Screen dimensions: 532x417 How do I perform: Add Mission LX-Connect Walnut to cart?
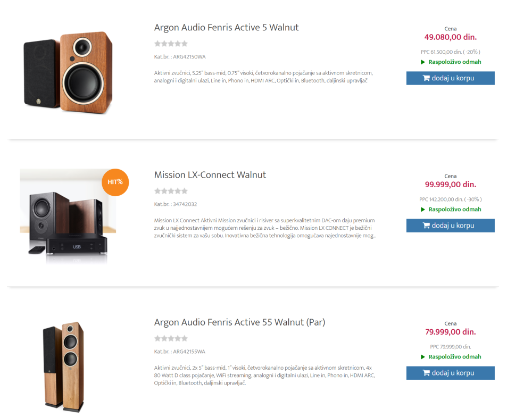click(x=450, y=226)
